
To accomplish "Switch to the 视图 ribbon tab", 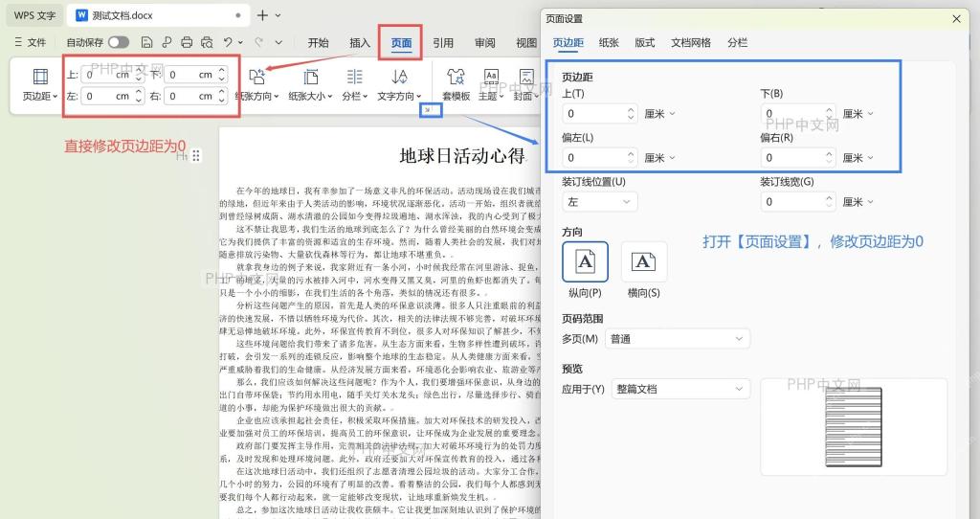I will point(526,42).
